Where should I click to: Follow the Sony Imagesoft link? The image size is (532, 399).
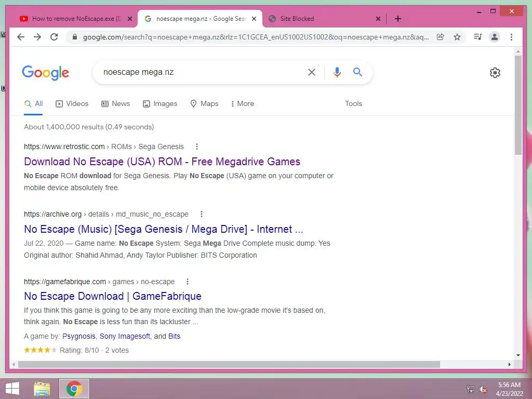click(125, 336)
